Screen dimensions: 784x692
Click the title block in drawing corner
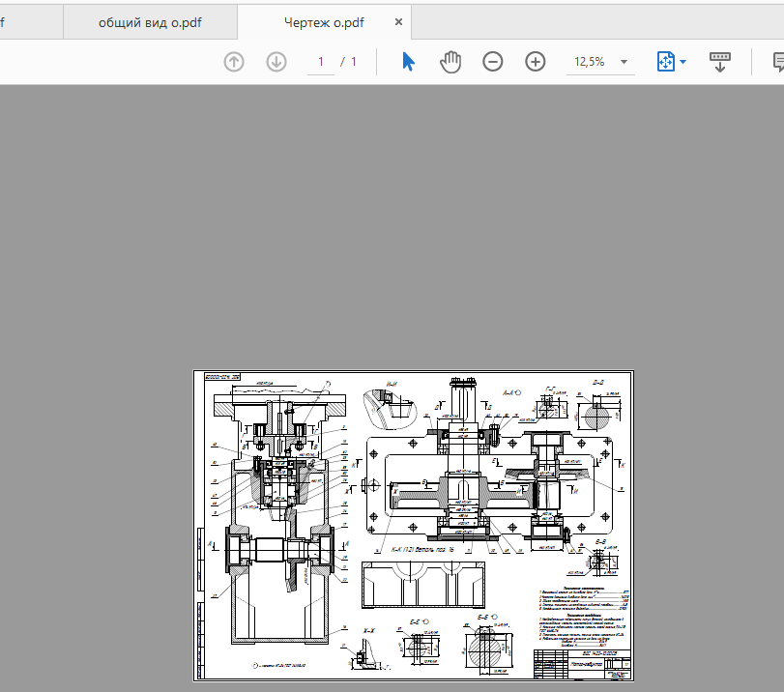[584, 664]
